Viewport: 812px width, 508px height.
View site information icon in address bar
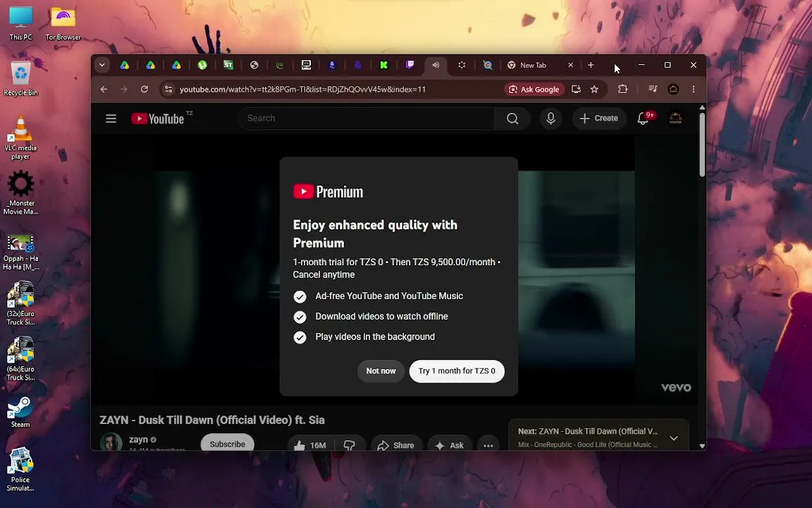point(168,89)
